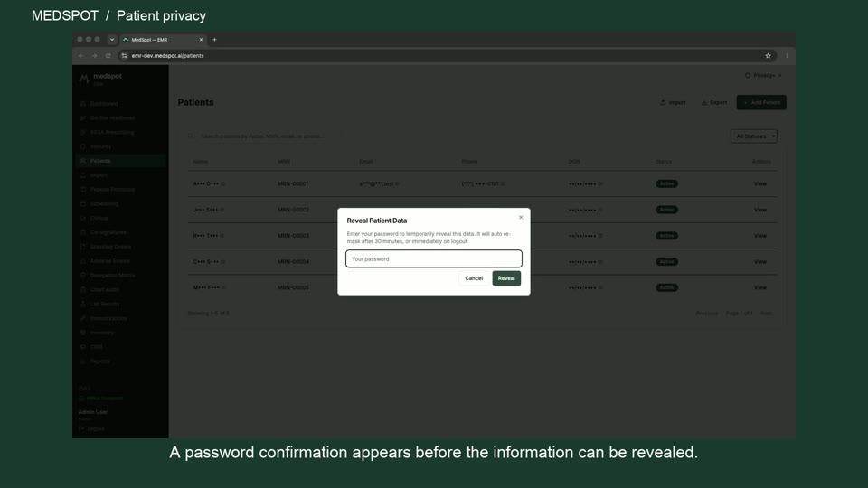
Task: Go forward with the browser forward arrow
Action: (x=94, y=55)
